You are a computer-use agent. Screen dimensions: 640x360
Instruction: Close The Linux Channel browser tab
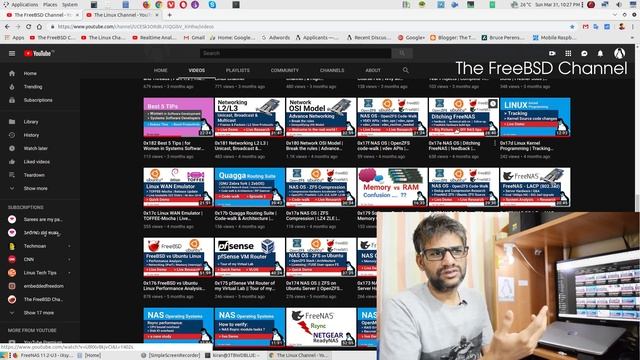click(x=157, y=15)
